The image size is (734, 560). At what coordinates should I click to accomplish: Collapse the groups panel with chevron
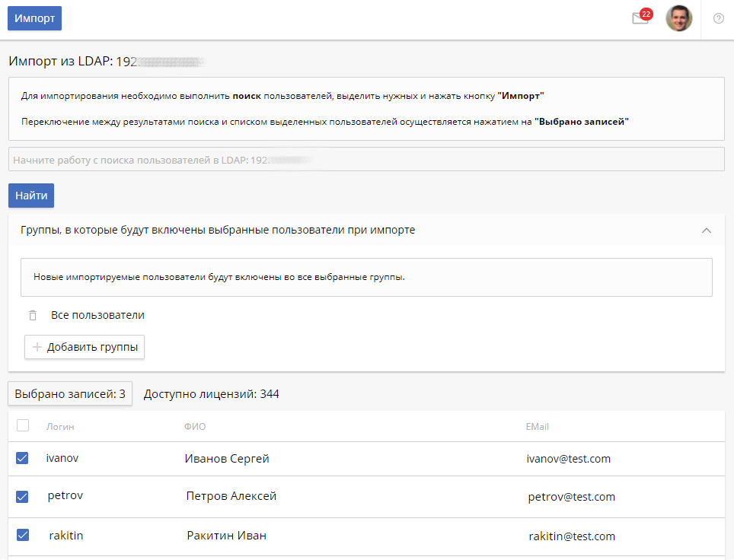click(707, 231)
